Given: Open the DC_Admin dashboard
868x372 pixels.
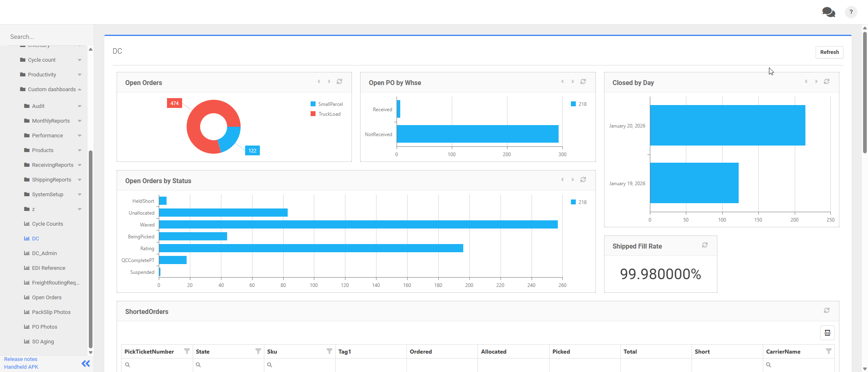Looking at the screenshot, I should [x=44, y=253].
